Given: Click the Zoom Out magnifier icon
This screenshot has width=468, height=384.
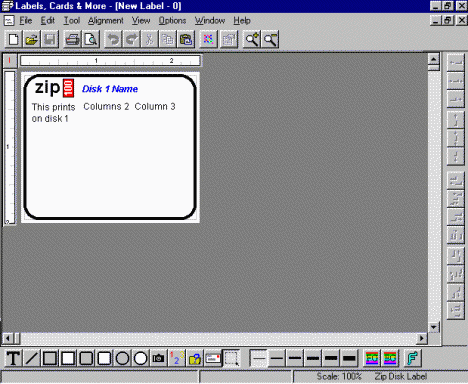Looking at the screenshot, I should point(270,40).
